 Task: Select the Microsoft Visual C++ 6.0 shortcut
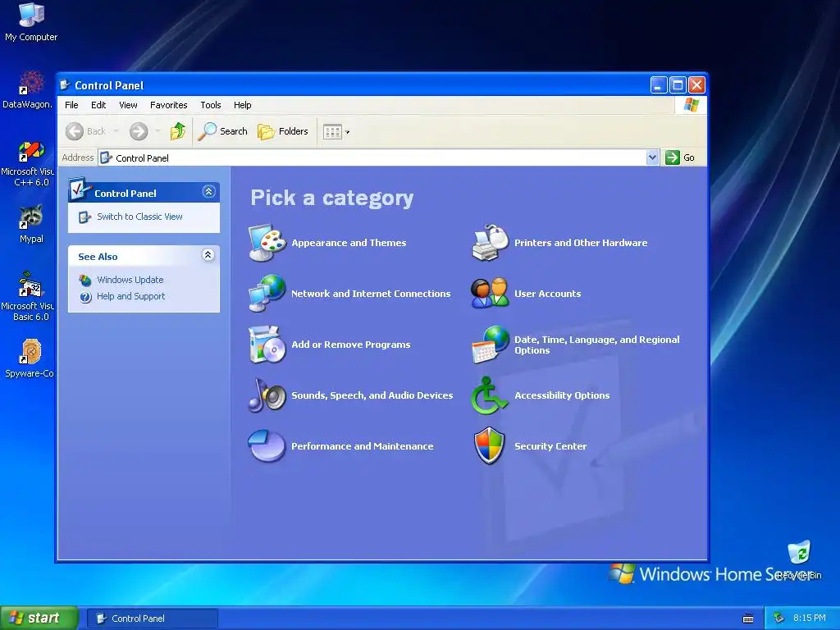pyautogui.click(x=27, y=164)
